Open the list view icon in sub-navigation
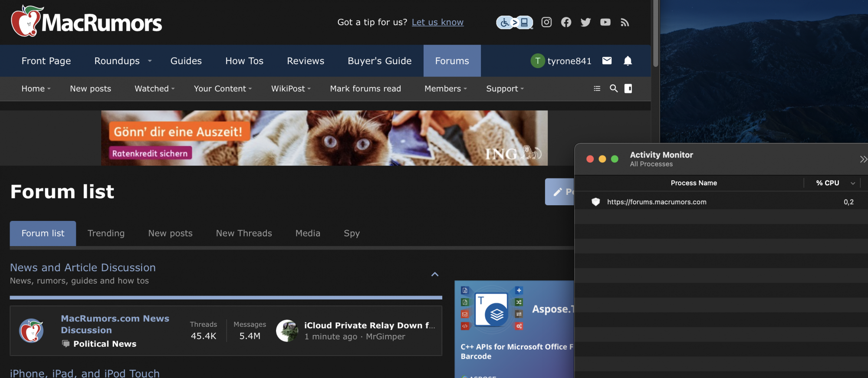This screenshot has width=868, height=378. (597, 89)
